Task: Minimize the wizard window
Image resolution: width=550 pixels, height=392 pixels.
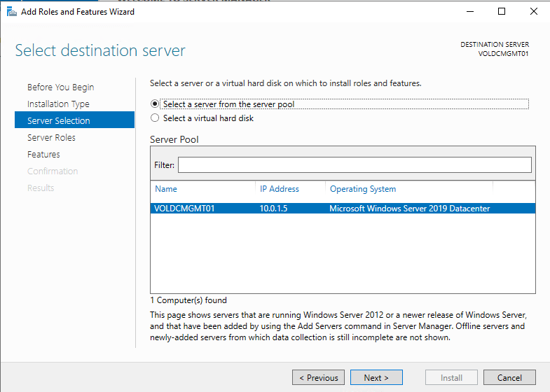Action: (469, 11)
